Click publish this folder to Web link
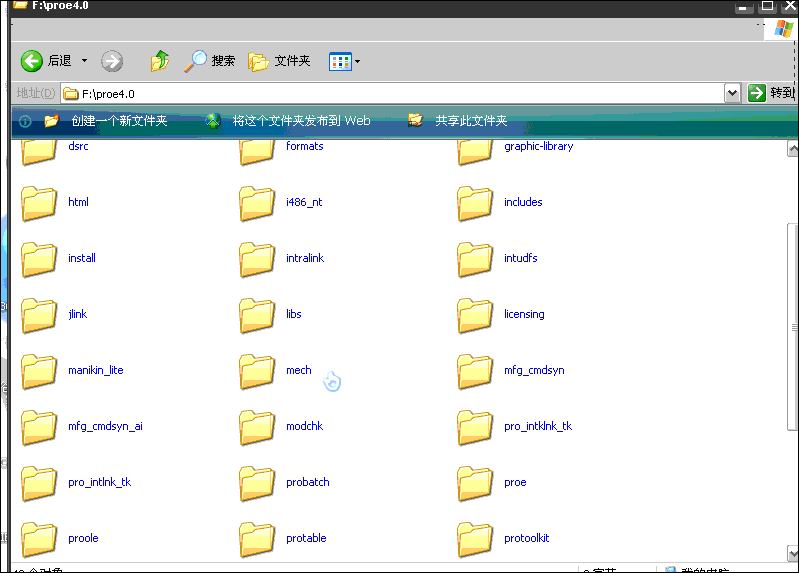 tap(301, 120)
